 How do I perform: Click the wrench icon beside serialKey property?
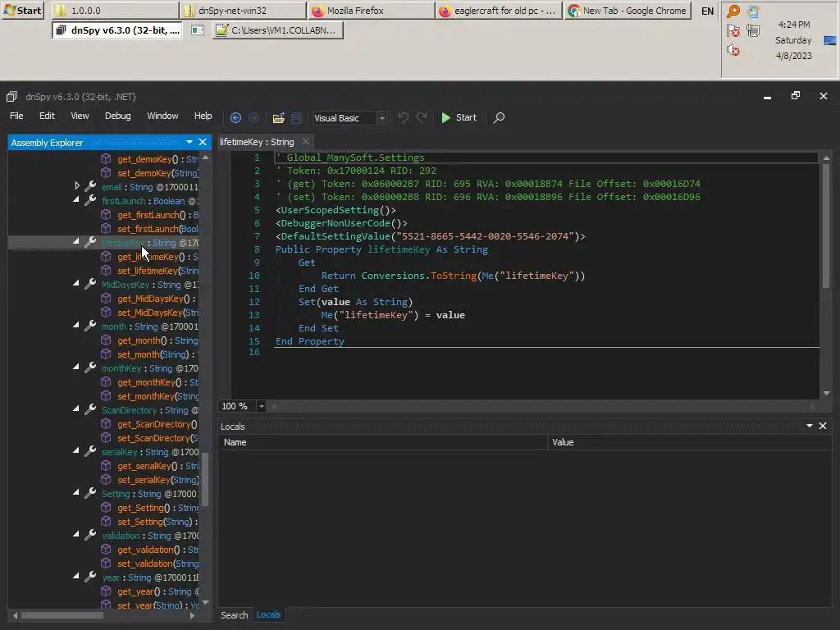pos(90,452)
